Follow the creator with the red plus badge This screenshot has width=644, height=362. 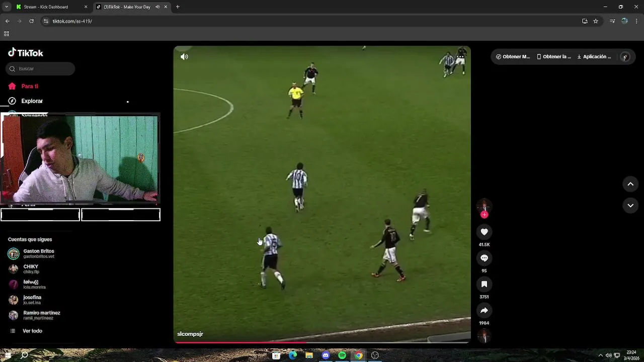pyautogui.click(x=484, y=215)
